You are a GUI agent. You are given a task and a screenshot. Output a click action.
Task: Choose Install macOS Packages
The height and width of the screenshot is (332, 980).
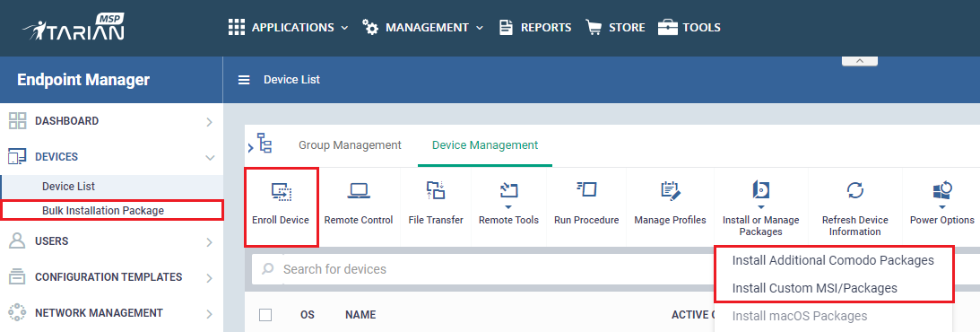pos(800,317)
